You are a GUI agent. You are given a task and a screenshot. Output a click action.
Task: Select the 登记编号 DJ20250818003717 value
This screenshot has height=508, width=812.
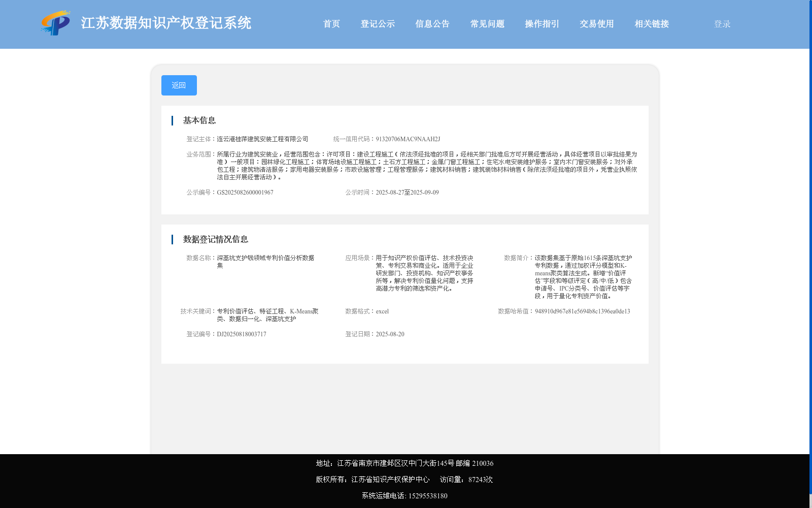coord(242,334)
